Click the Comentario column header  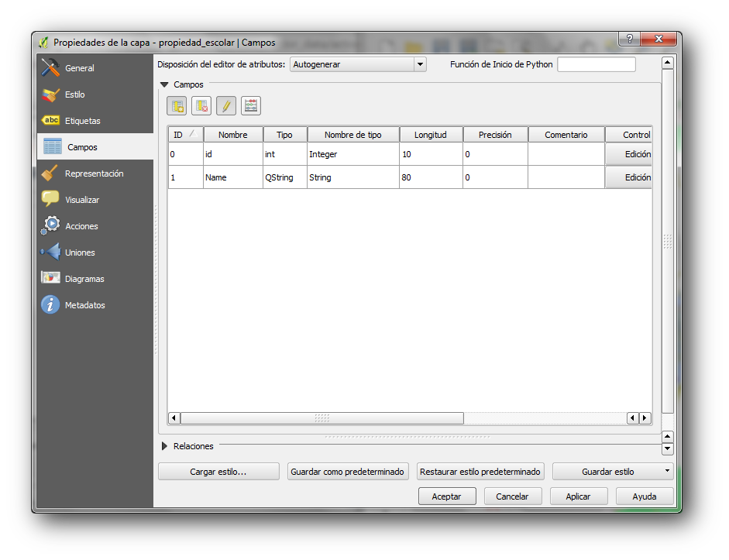click(566, 135)
